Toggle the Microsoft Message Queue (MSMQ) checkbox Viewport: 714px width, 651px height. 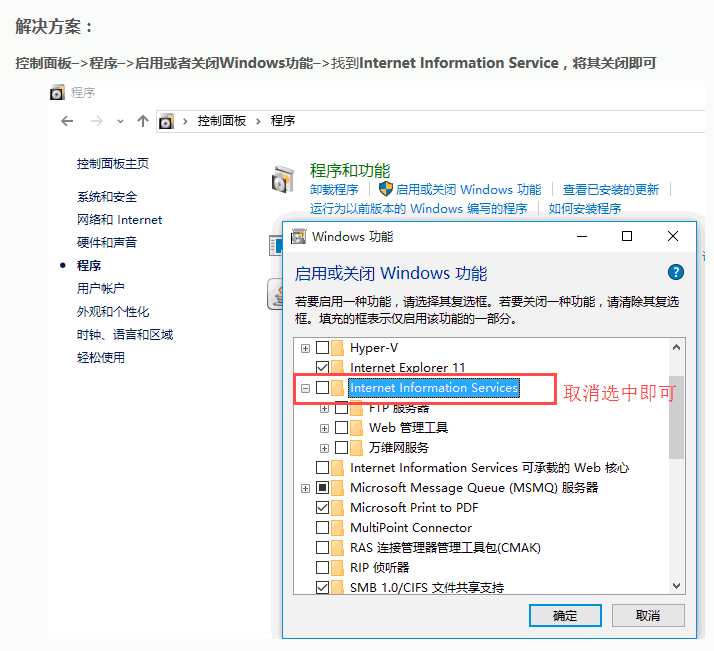pos(322,488)
